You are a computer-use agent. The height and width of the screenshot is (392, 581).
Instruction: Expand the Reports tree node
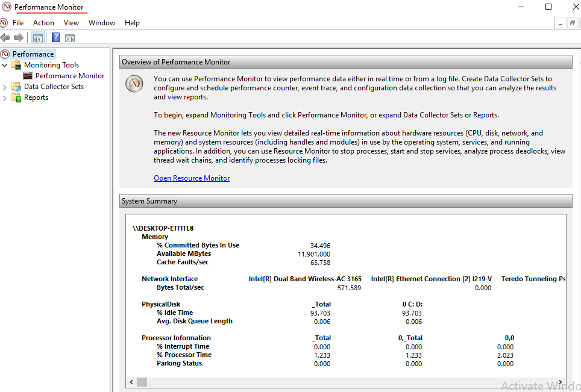click(4, 98)
